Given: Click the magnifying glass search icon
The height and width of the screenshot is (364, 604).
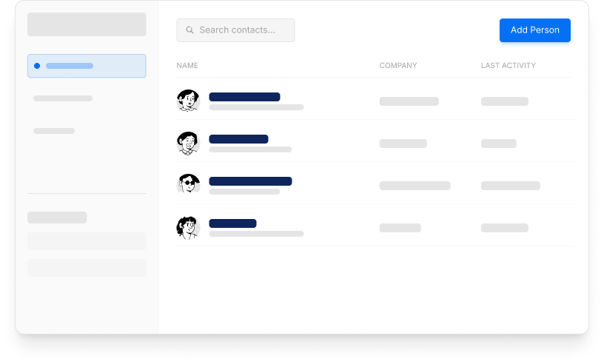Looking at the screenshot, I should 189,30.
